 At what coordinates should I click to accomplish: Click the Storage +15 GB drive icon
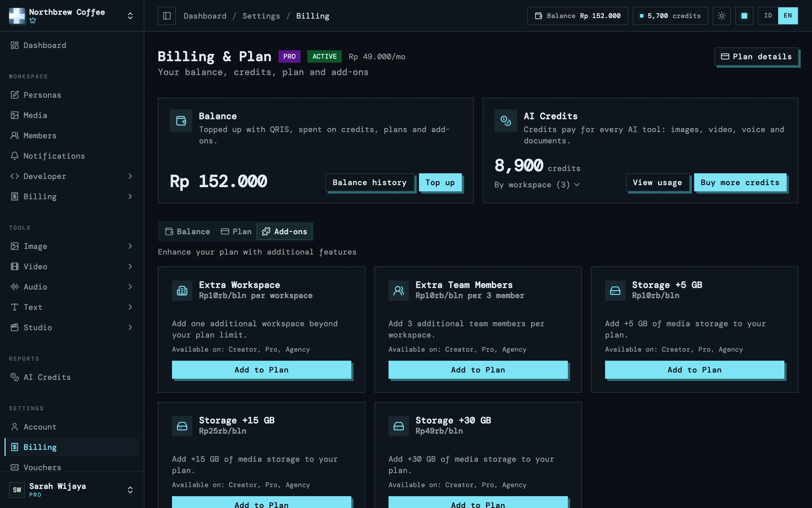pos(182,426)
